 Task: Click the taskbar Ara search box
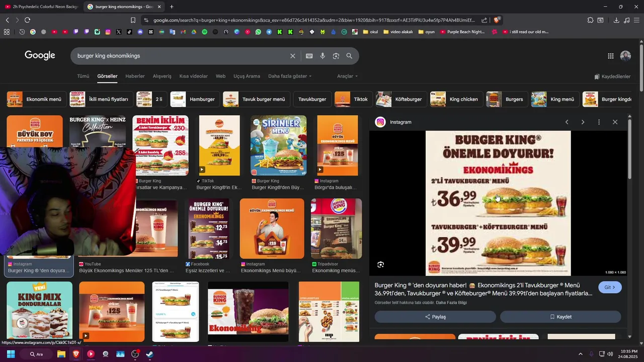(x=36, y=354)
